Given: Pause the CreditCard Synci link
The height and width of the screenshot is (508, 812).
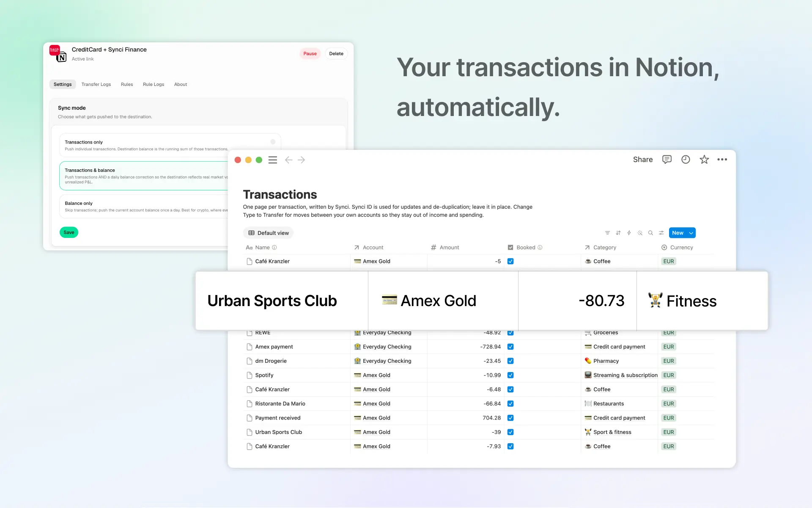Looking at the screenshot, I should [x=310, y=54].
